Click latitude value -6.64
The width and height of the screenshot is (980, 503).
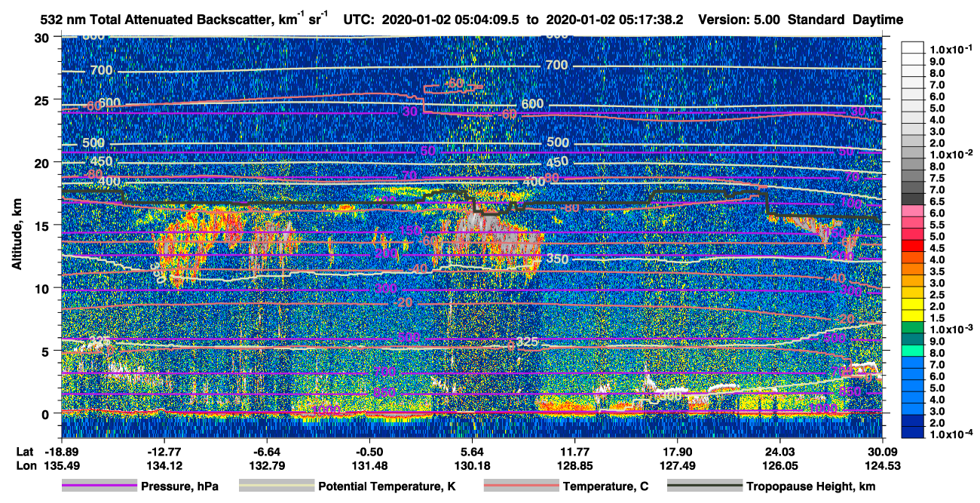pos(266,451)
